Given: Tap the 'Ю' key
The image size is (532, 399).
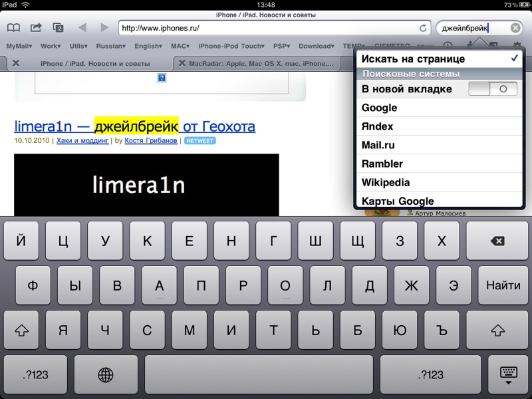Looking at the screenshot, I should click(400, 330).
